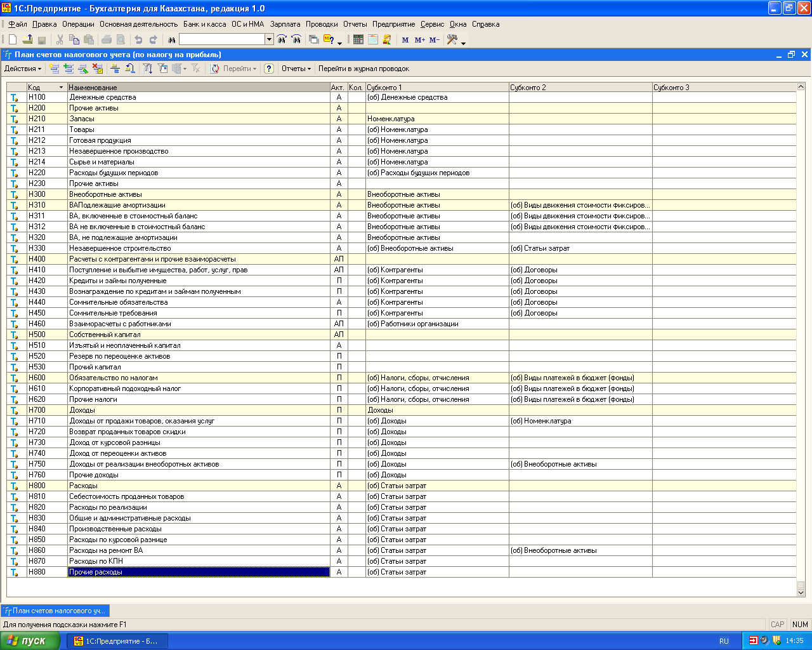Click the Код column sort arrow

tap(61, 88)
